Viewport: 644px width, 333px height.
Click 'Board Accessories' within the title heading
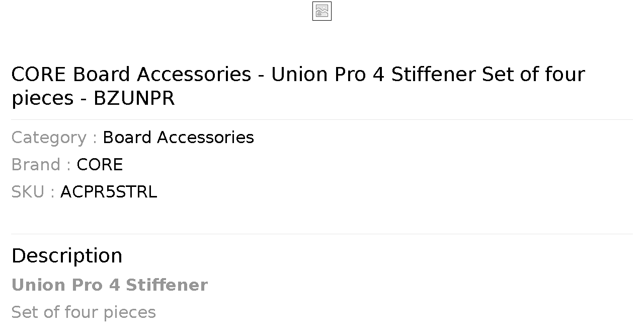coord(162,75)
